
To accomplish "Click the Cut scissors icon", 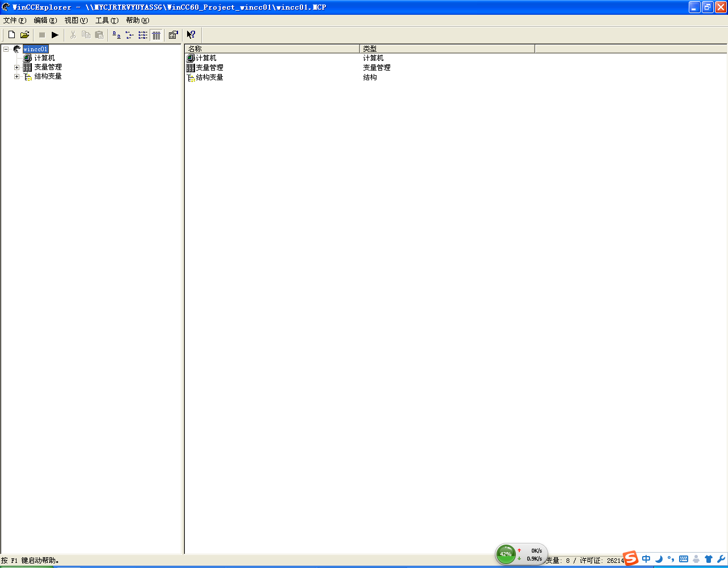I will tap(73, 35).
